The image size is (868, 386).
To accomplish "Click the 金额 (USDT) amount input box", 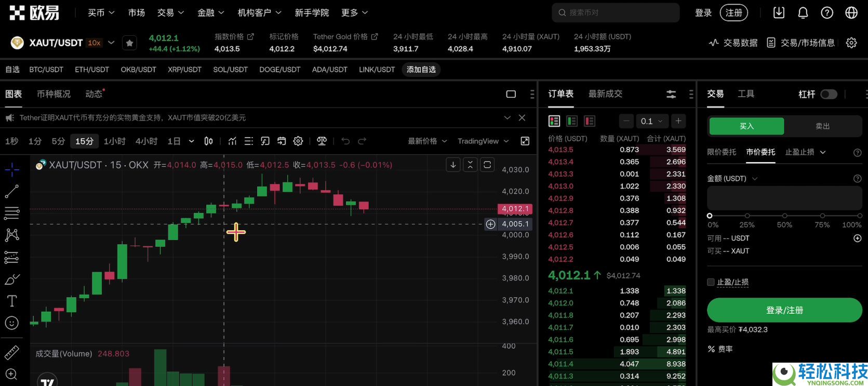I will click(x=784, y=198).
